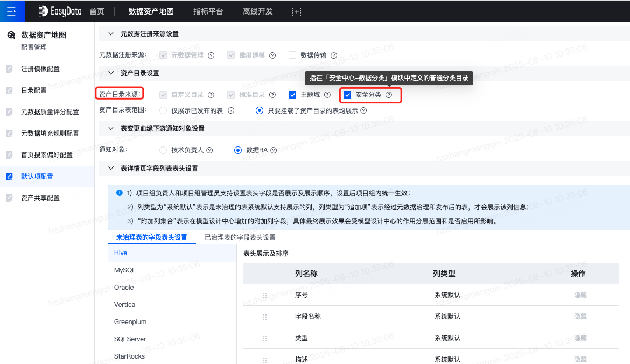
Task: Click help icon next to 数据传输
Action: (x=334, y=55)
